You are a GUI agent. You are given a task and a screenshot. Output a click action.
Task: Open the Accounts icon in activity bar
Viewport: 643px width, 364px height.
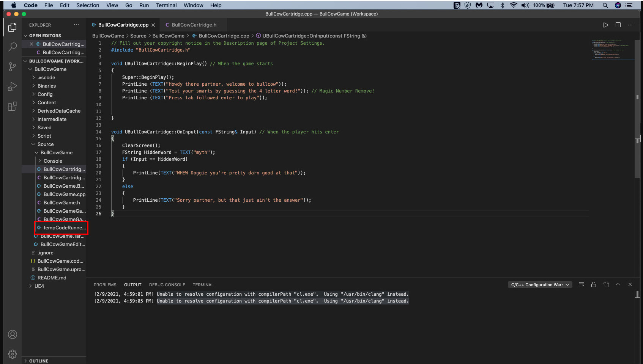click(x=13, y=334)
